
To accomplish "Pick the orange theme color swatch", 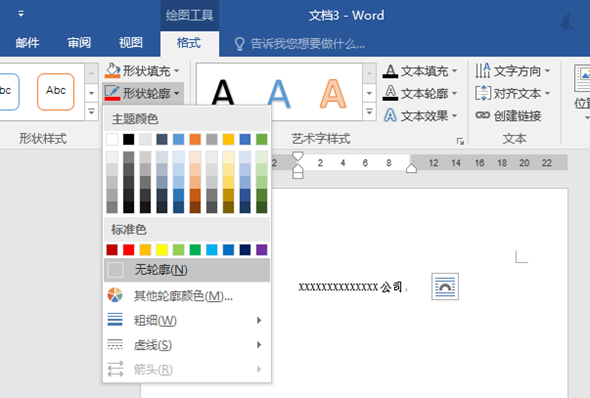I will point(195,139).
